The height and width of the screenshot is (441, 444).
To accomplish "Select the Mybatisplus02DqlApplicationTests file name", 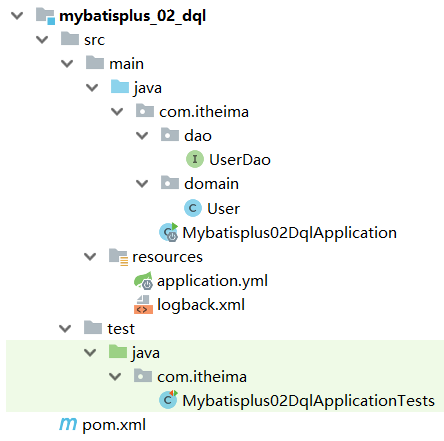I will click(308, 400).
